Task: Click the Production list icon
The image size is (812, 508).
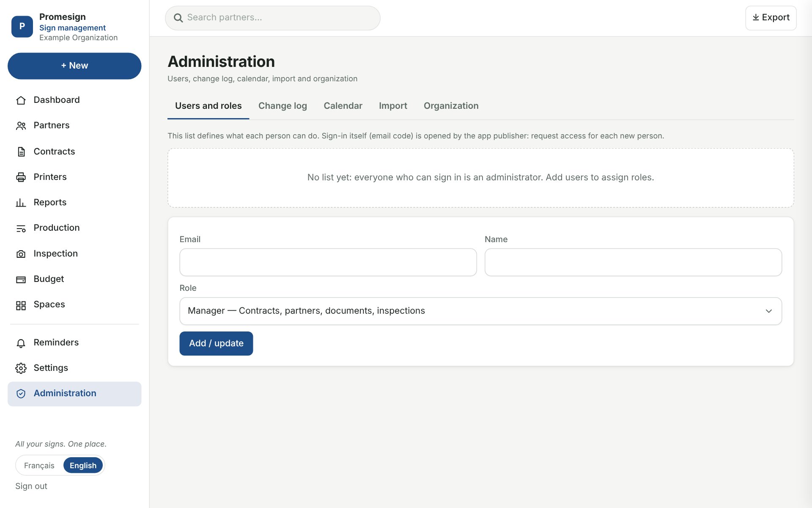Action: [21, 228]
